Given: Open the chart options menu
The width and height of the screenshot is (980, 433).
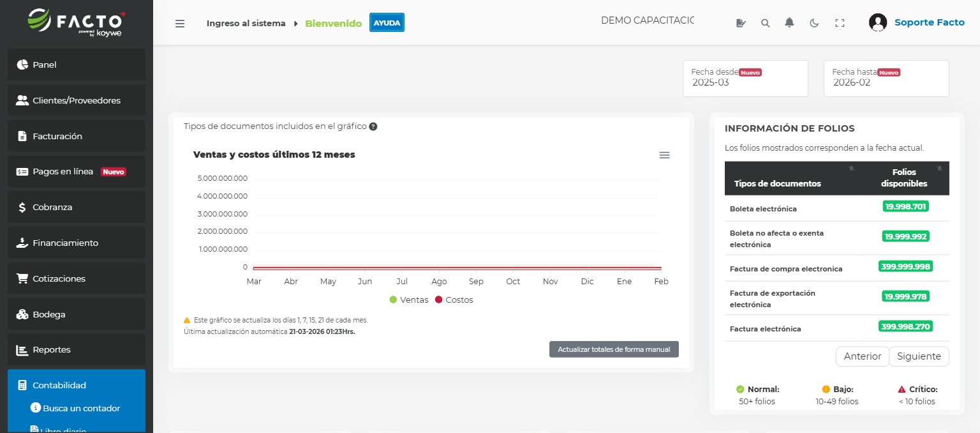Looking at the screenshot, I should pyautogui.click(x=664, y=155).
